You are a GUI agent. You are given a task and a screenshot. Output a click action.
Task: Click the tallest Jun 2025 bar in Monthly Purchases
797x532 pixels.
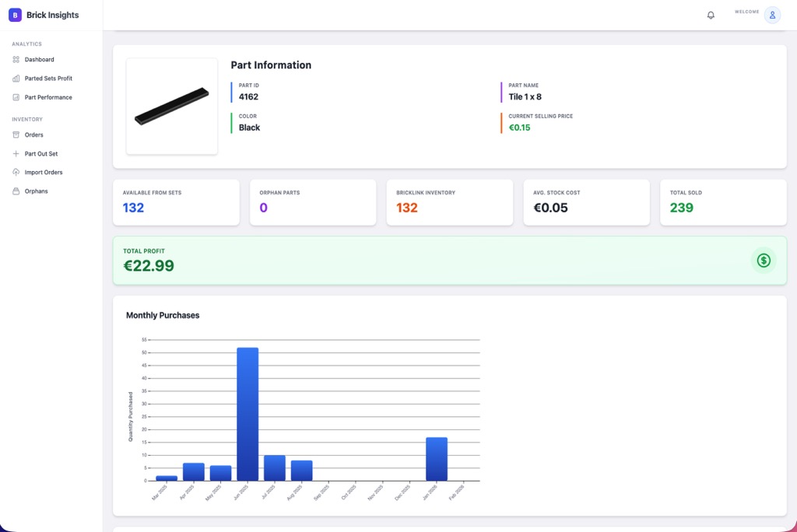tap(247, 412)
